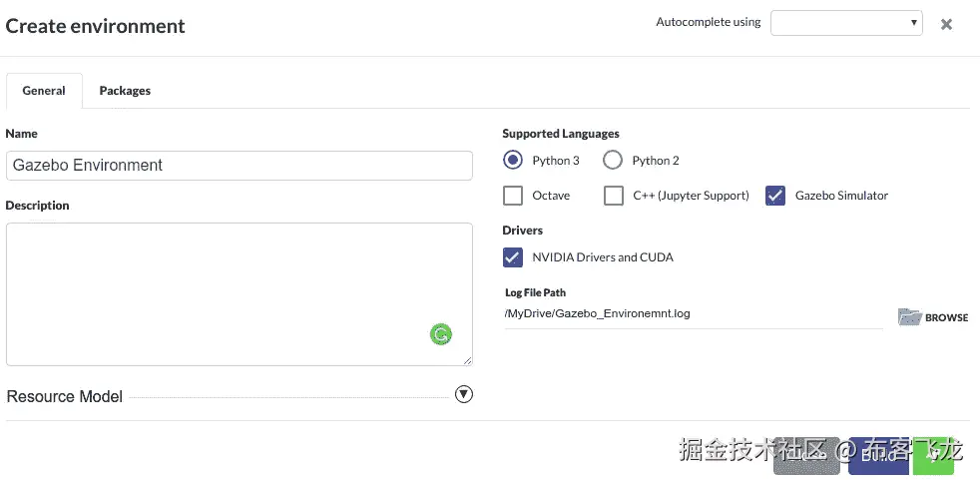
Task: Close the Create environment dialog
Action: pos(946,24)
